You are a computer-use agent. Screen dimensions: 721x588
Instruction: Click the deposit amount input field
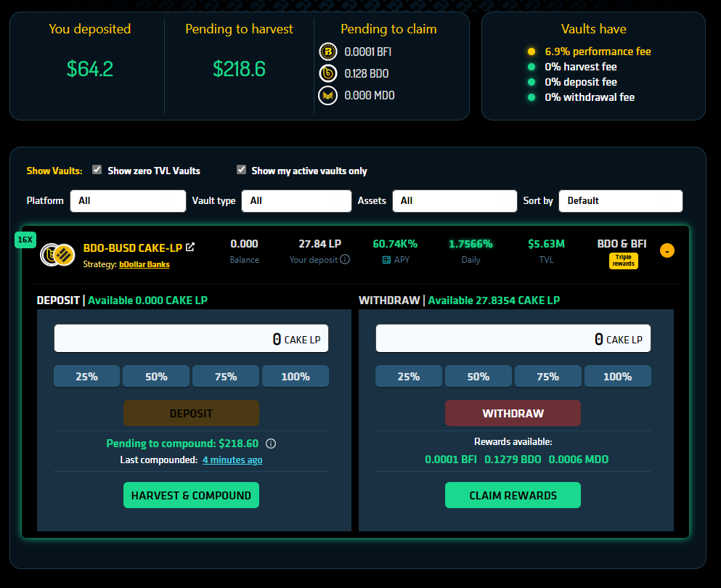(191, 339)
